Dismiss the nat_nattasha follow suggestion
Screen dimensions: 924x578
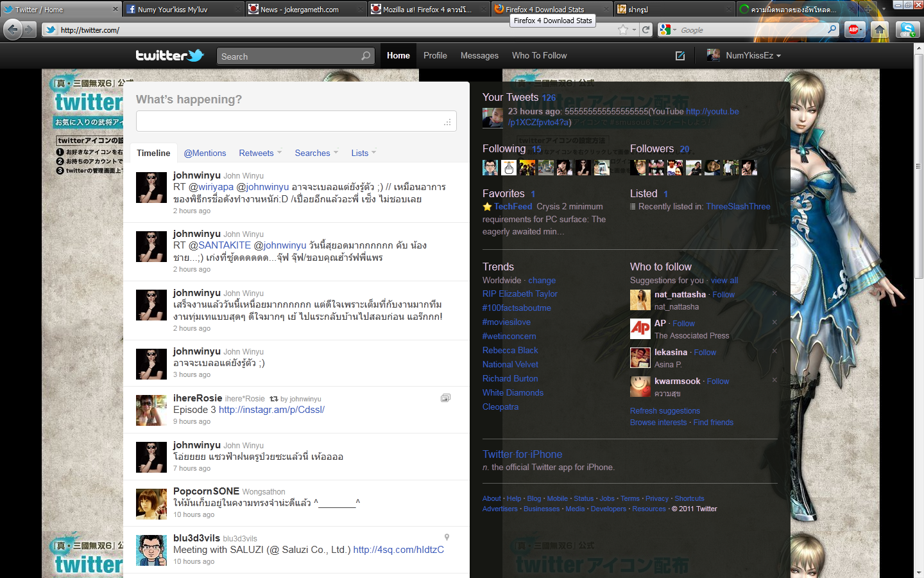(x=774, y=293)
